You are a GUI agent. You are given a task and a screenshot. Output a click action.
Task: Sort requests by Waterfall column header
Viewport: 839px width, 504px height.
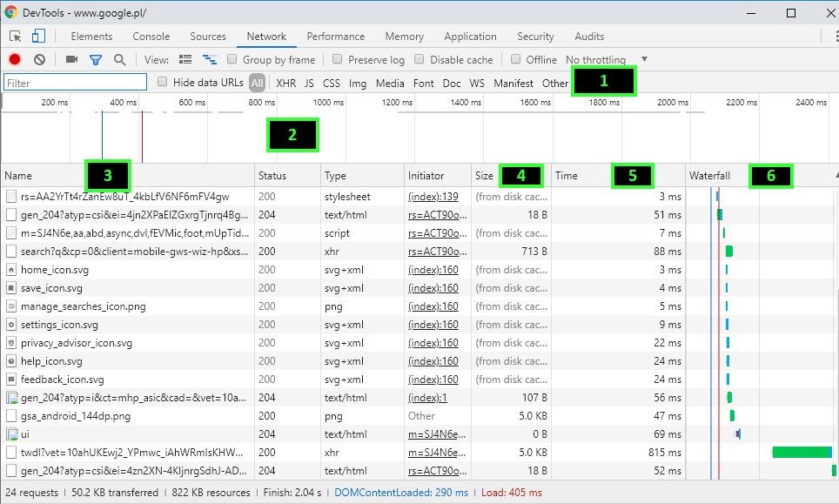(710, 176)
